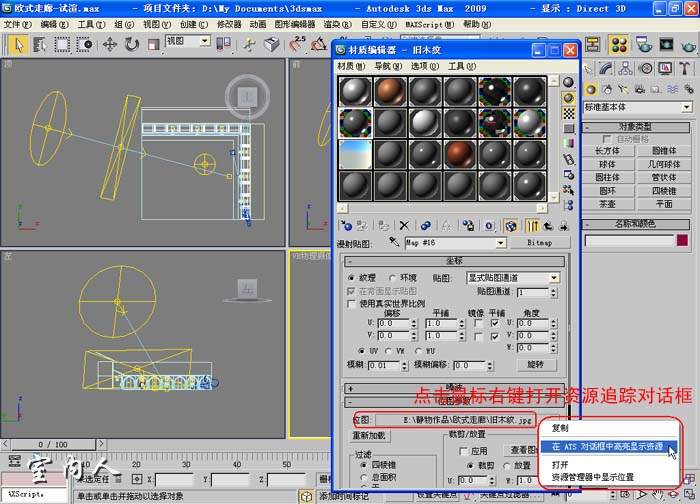Image resolution: width=700 pixels, height=504 pixels.
Task: Create a 长方体 object
Action: tap(608, 151)
